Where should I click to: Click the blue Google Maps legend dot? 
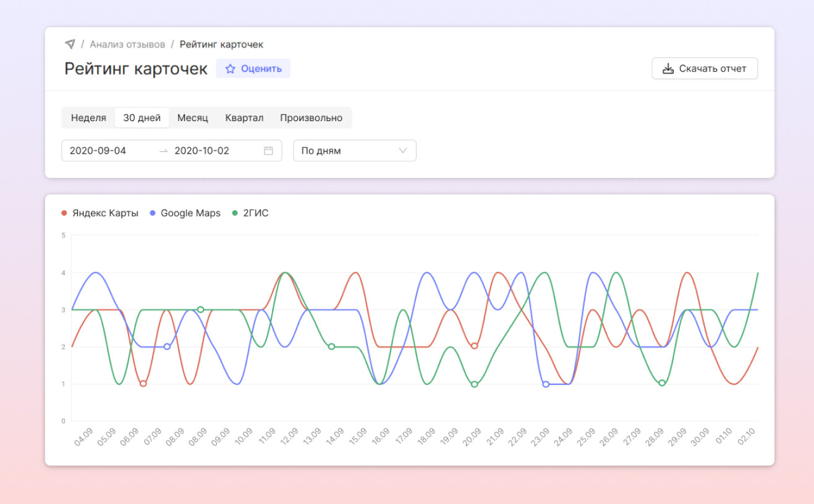click(153, 213)
